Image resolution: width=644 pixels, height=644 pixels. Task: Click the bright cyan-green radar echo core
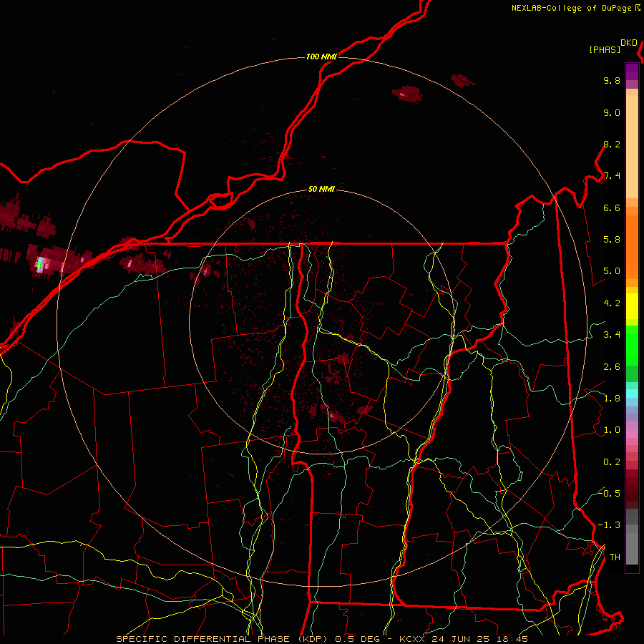39,265
